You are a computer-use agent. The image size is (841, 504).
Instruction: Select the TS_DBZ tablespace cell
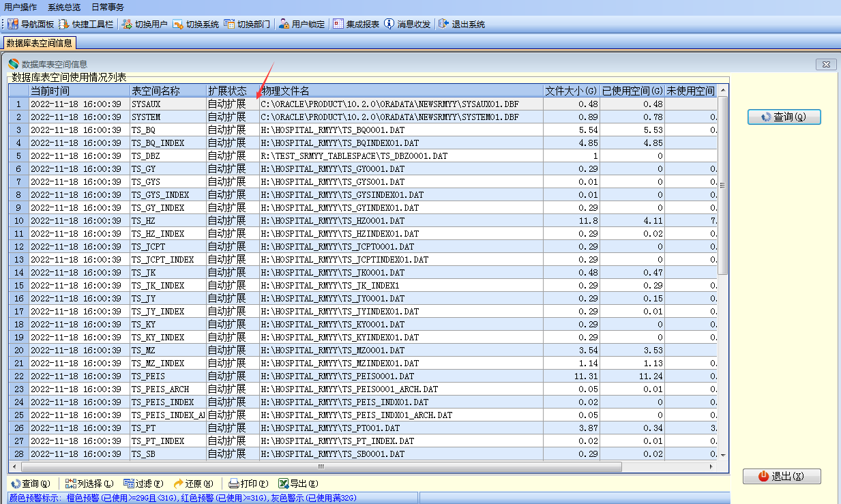click(x=168, y=155)
